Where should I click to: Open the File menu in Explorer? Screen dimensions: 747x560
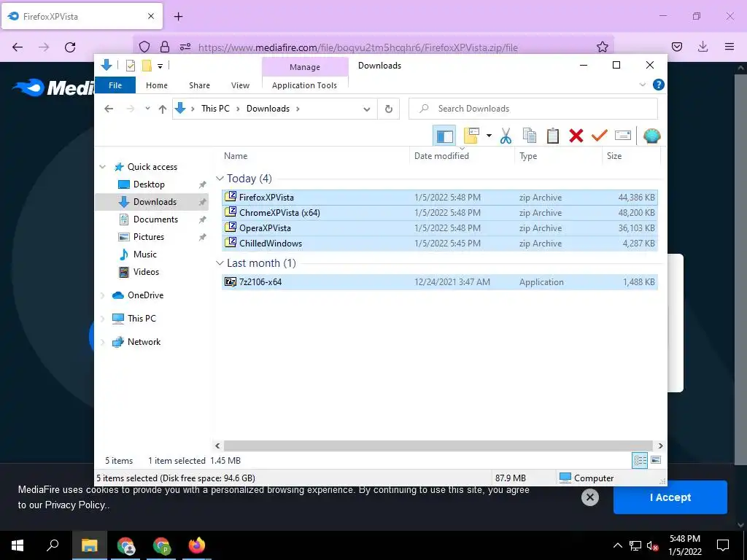[x=115, y=85]
